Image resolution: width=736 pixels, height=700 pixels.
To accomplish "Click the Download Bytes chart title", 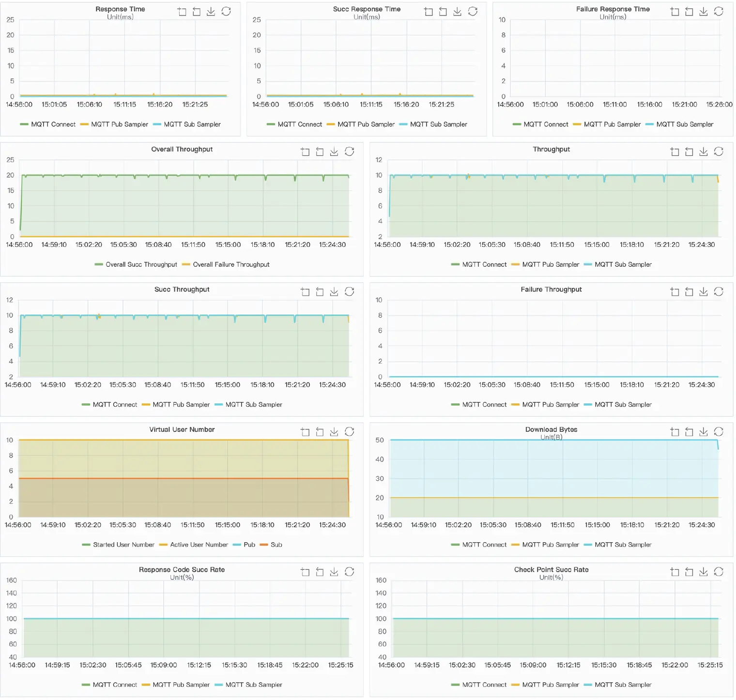I will tap(552, 429).
